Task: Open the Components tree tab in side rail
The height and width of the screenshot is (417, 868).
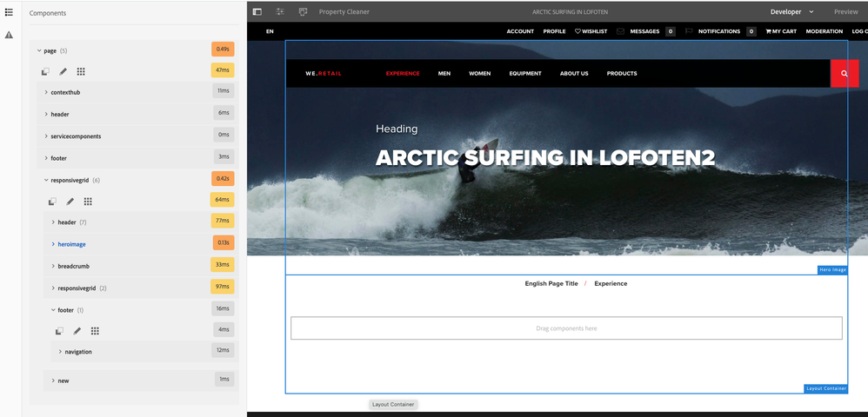Action: click(9, 13)
